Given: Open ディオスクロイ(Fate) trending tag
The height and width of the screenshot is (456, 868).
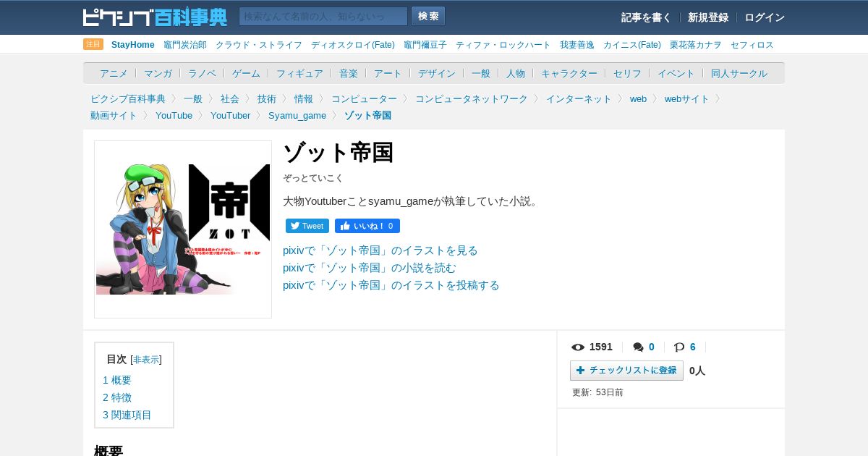Looking at the screenshot, I should point(353,45).
